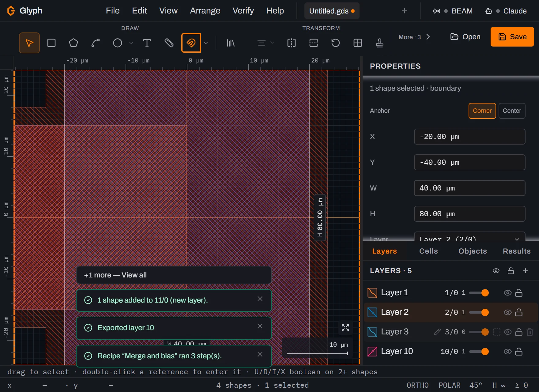The width and height of the screenshot is (539, 392).
Task: Open the Arrange menu
Action: coord(205,11)
